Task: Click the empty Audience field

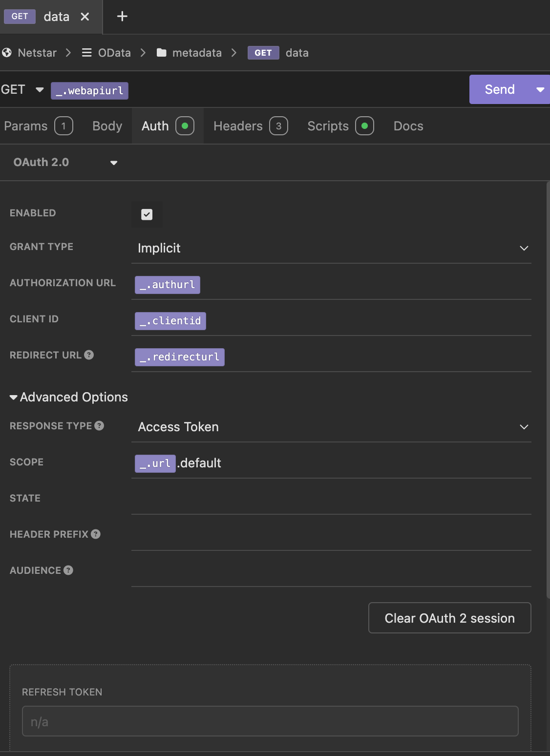Action: pyautogui.click(x=331, y=571)
